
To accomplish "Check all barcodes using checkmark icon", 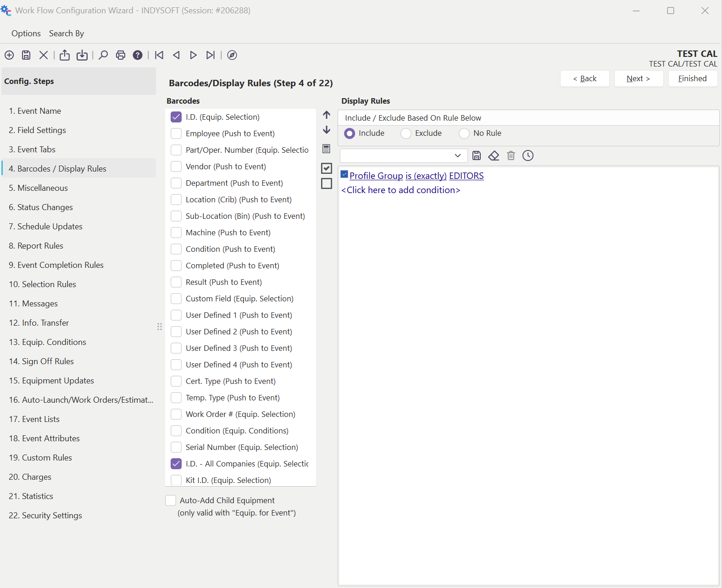I will click(327, 168).
